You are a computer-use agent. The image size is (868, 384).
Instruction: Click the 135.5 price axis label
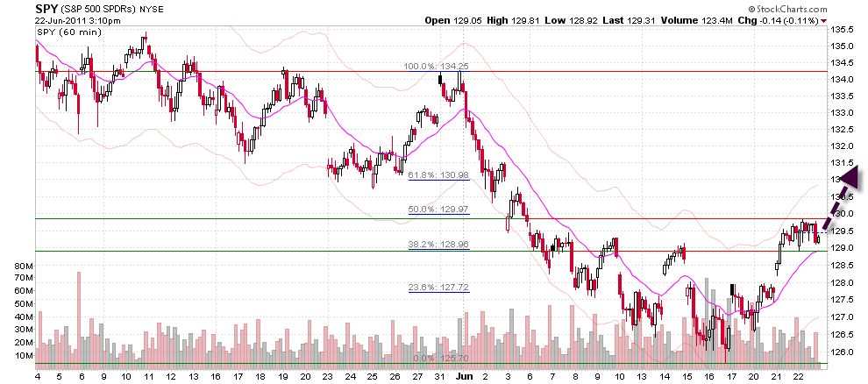coord(842,29)
